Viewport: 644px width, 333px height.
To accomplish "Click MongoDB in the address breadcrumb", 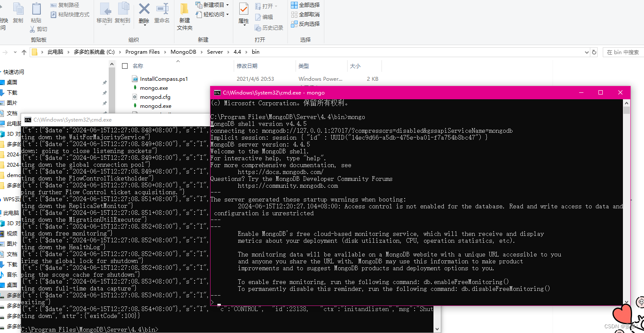I will coord(183,52).
